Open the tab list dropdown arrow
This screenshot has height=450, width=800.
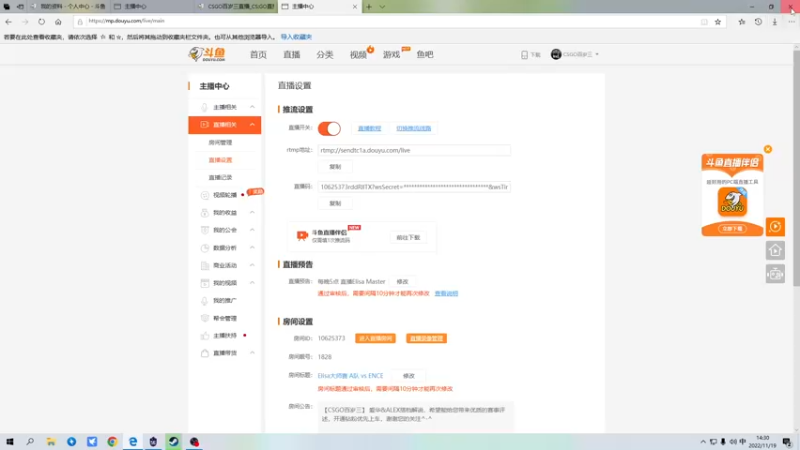click(x=382, y=7)
